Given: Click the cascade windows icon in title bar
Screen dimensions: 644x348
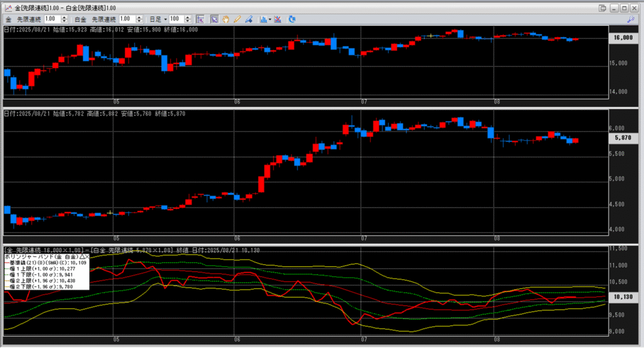Looking at the screenshot, I should tap(602, 8).
